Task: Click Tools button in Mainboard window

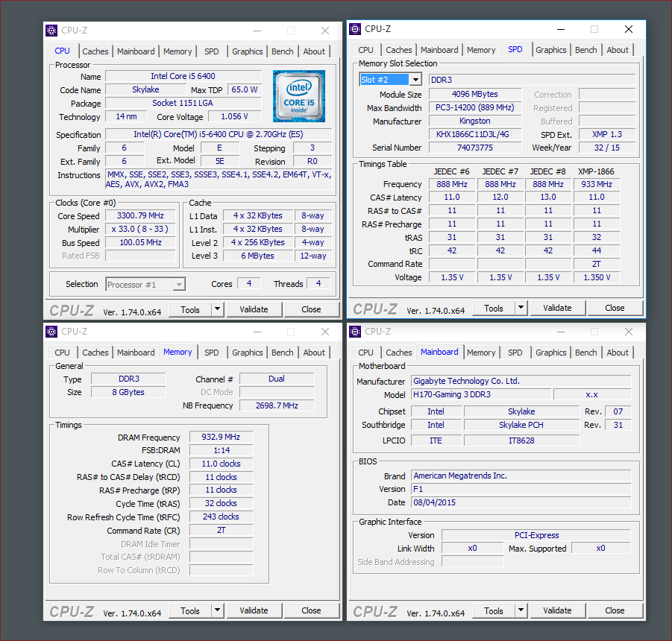Action: tap(493, 610)
